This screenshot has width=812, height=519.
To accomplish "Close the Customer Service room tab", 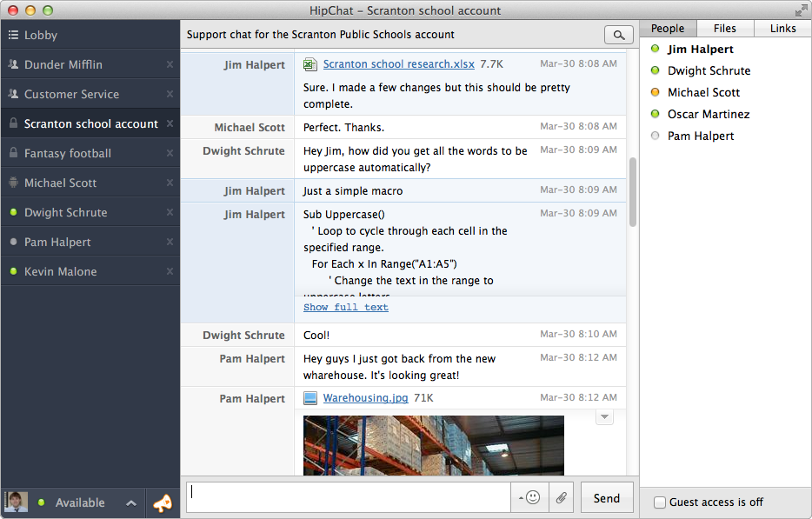I will pyautogui.click(x=170, y=94).
